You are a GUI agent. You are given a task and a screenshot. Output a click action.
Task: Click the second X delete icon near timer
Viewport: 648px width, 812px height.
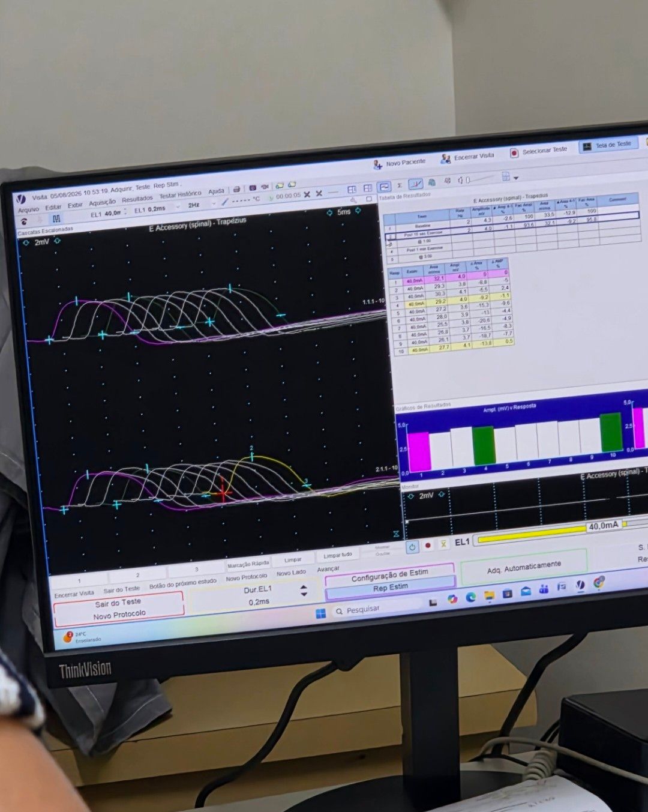click(x=319, y=193)
